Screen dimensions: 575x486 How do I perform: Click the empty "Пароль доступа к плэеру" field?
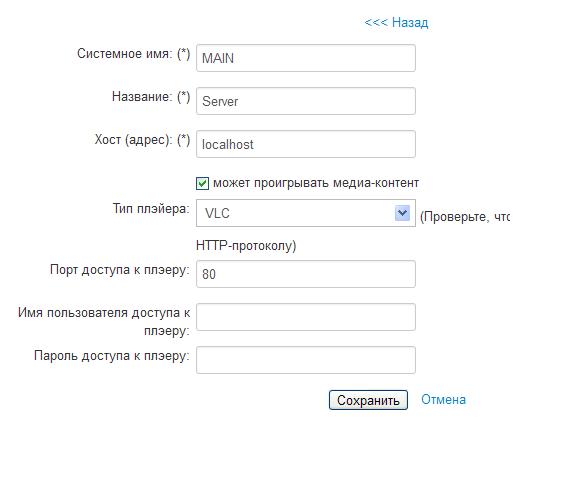306,359
